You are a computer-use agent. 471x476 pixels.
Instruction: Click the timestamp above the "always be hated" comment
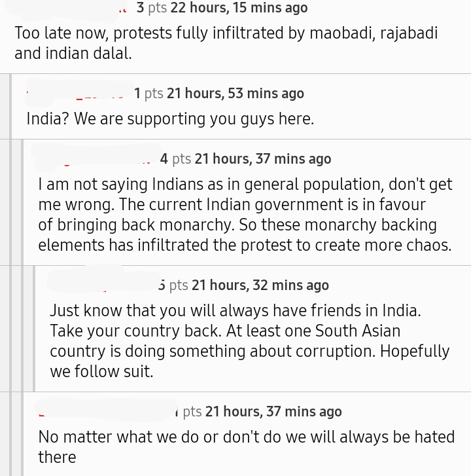click(x=273, y=412)
